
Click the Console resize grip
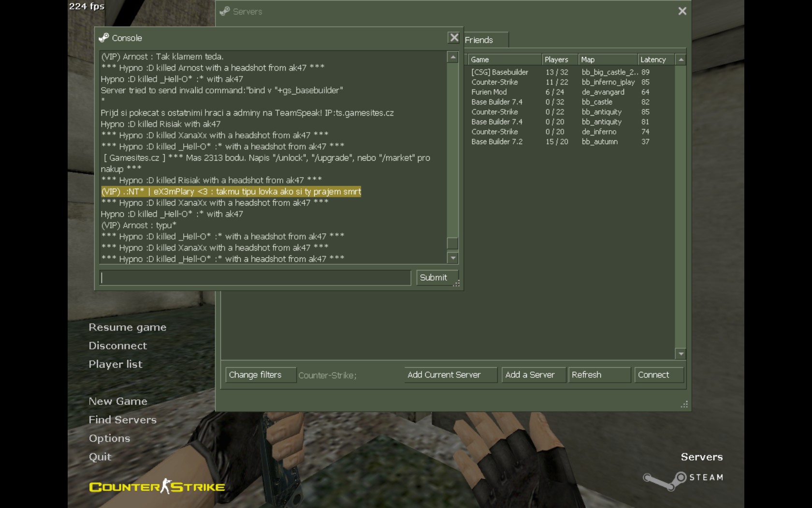457,284
